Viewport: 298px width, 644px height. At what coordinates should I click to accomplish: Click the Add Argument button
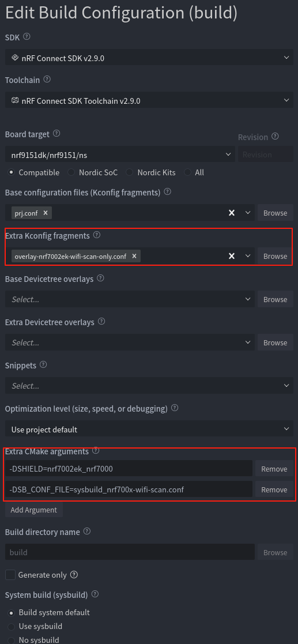[33, 510]
